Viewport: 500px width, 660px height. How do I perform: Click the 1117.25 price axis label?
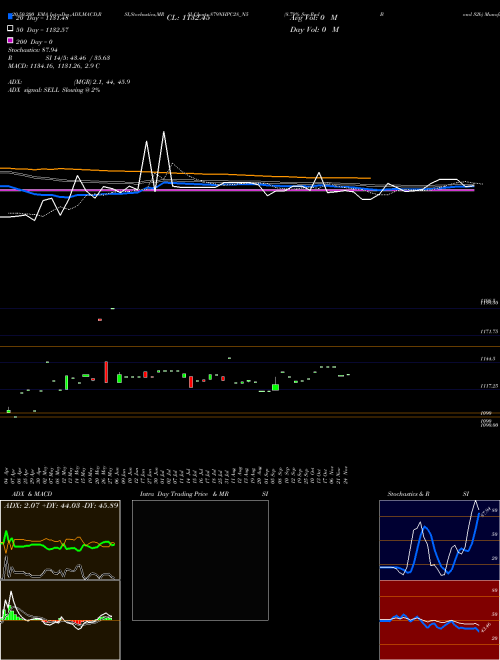coord(489,386)
